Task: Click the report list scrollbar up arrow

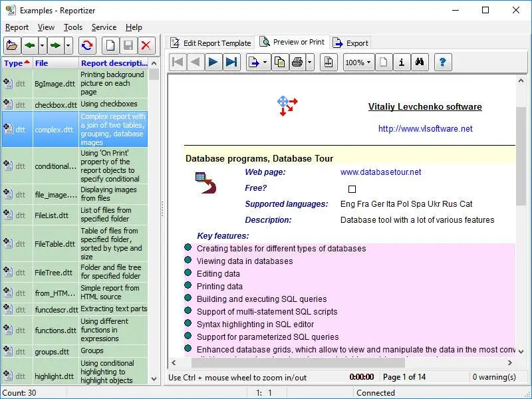Action: tap(154, 63)
